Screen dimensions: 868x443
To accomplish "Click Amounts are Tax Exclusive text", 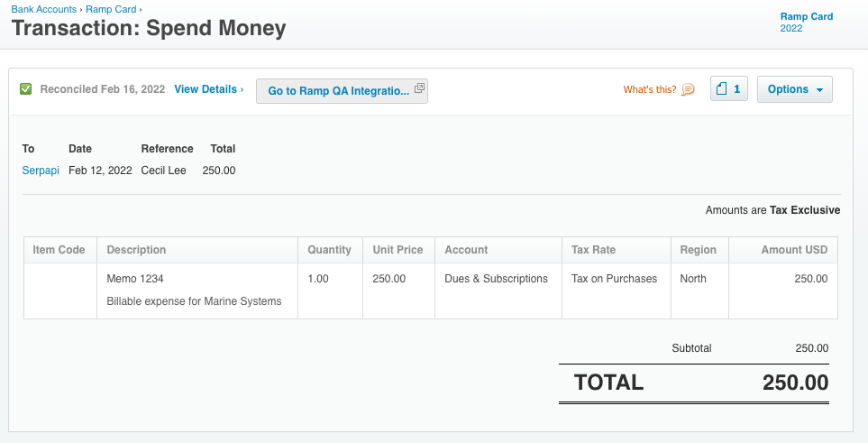I will [x=772, y=210].
